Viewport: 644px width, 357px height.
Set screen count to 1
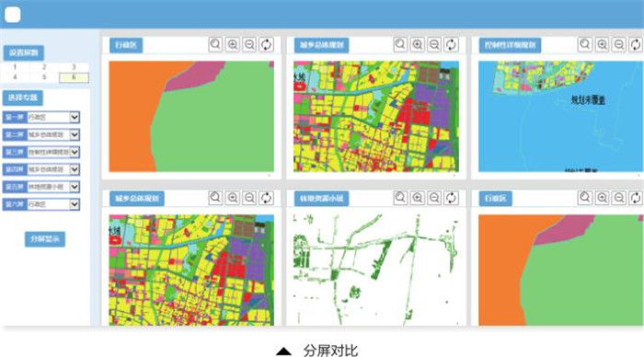(x=15, y=67)
